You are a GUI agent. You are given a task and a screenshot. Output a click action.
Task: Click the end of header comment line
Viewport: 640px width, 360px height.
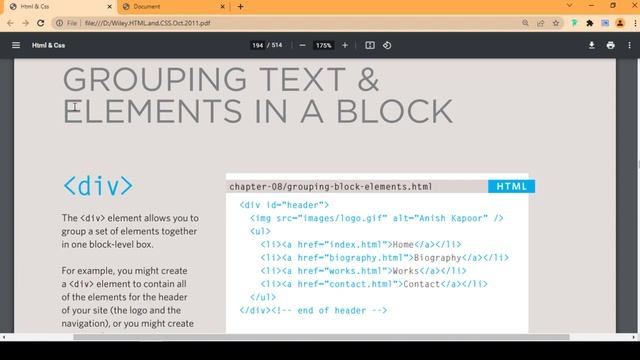coord(313,310)
